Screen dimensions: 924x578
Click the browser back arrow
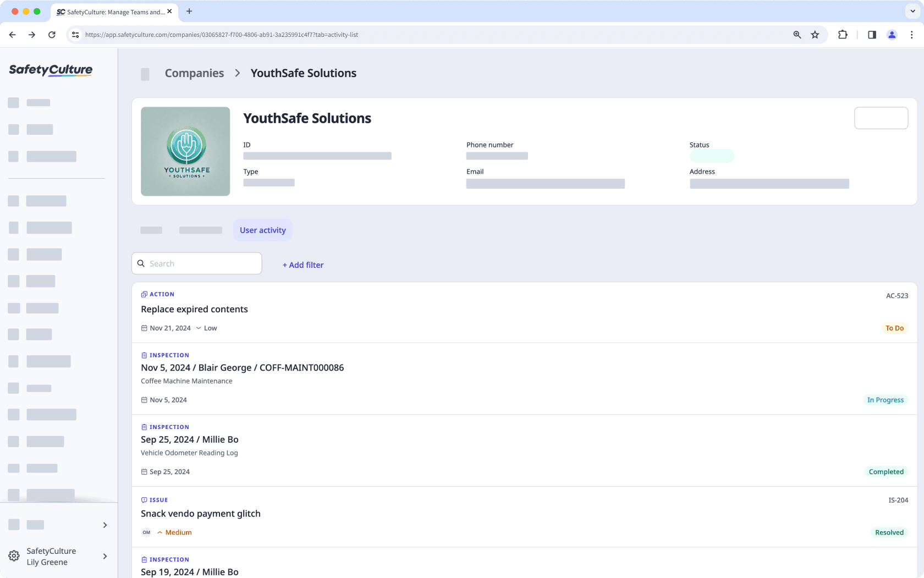[x=13, y=35]
